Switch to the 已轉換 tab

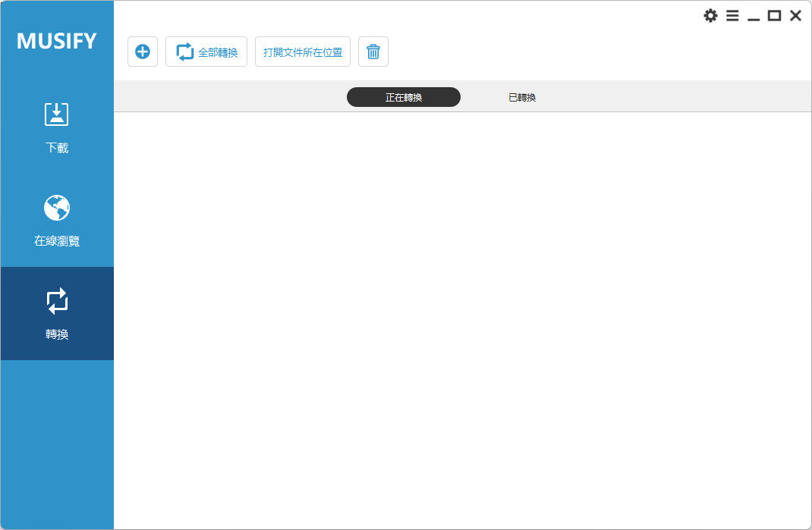(x=522, y=97)
